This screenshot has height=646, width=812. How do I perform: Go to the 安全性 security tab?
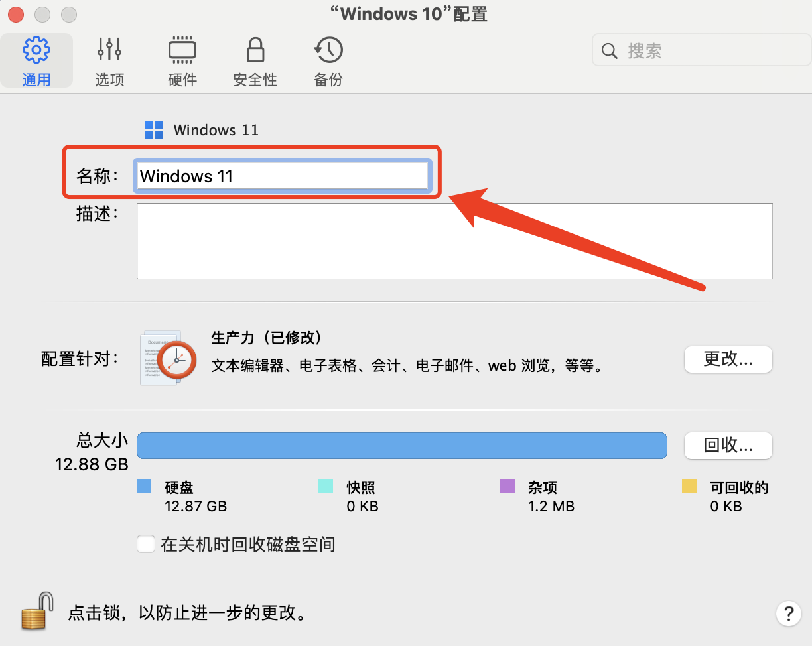pyautogui.click(x=255, y=61)
